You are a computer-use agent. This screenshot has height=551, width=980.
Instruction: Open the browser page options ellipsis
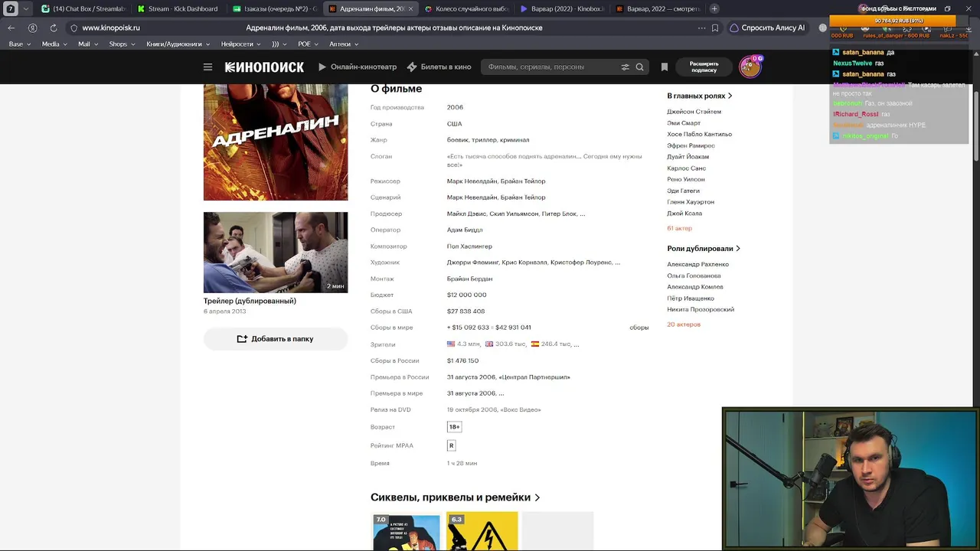701,28
